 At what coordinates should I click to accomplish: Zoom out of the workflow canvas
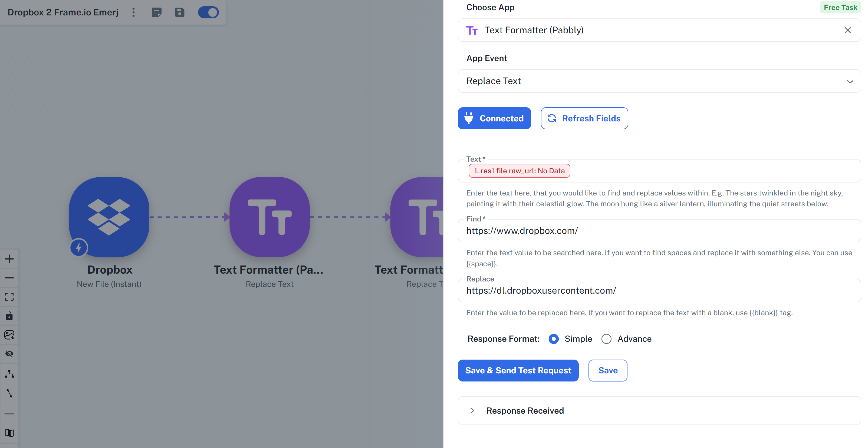tap(9, 278)
